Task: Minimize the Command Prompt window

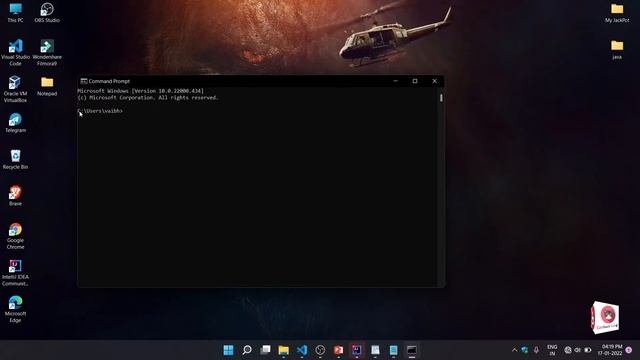Action: pyautogui.click(x=396, y=81)
